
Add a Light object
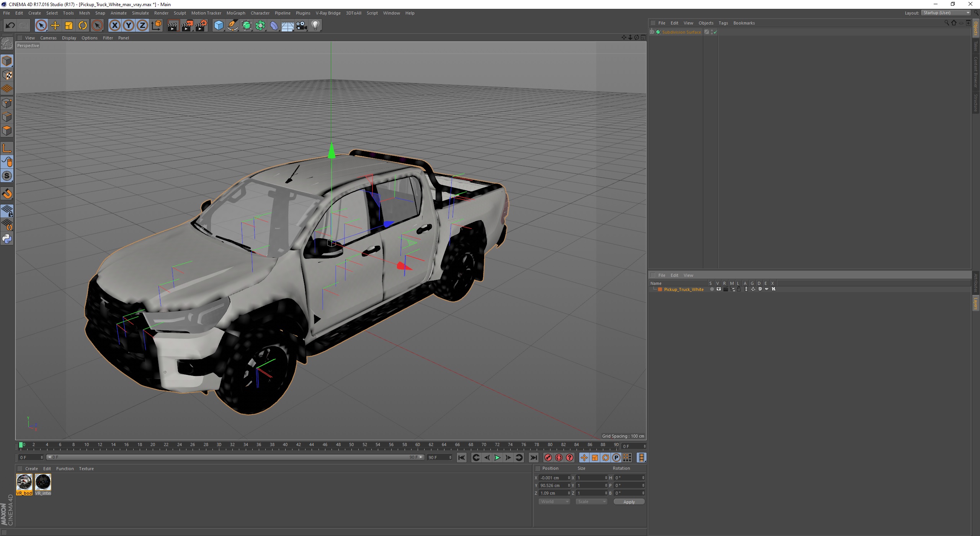pyautogui.click(x=315, y=26)
